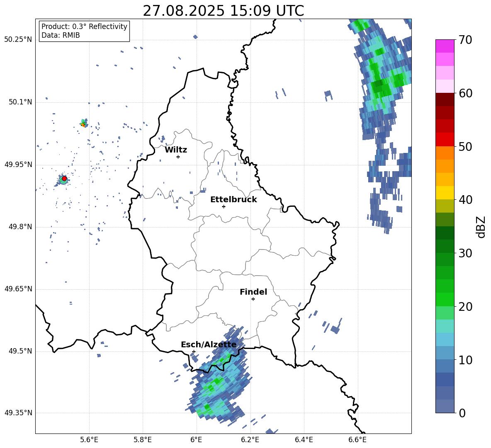Click the Wiltz cross marker
Image resolution: width=491 pixels, height=448 pixels.
coord(178,157)
